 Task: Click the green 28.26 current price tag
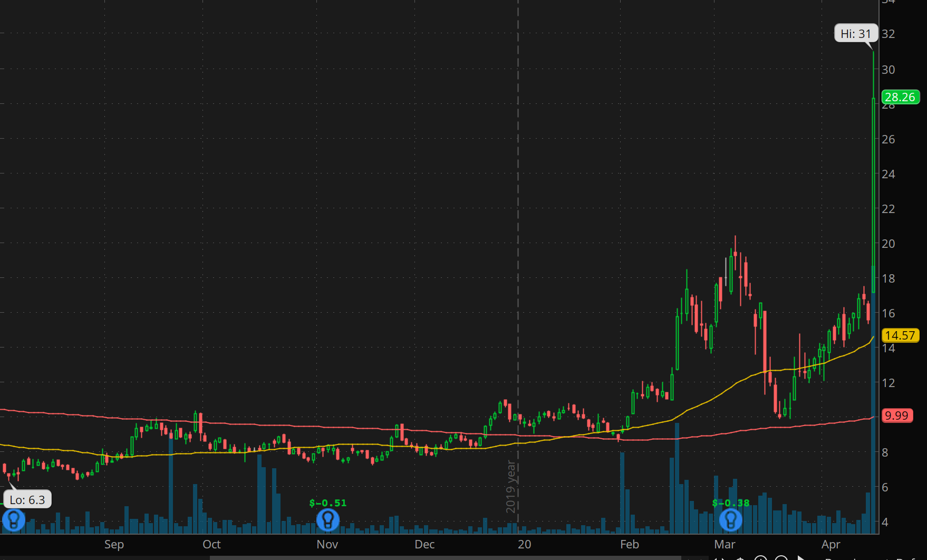click(900, 97)
